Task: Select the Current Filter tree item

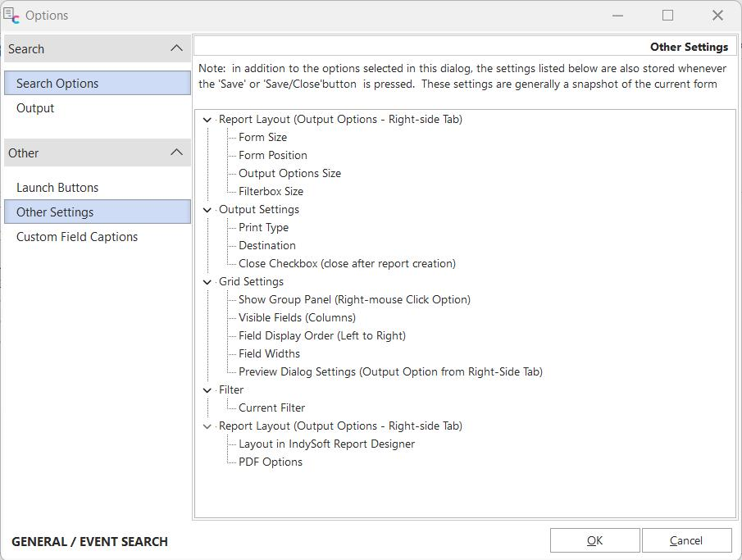Action: 271,408
